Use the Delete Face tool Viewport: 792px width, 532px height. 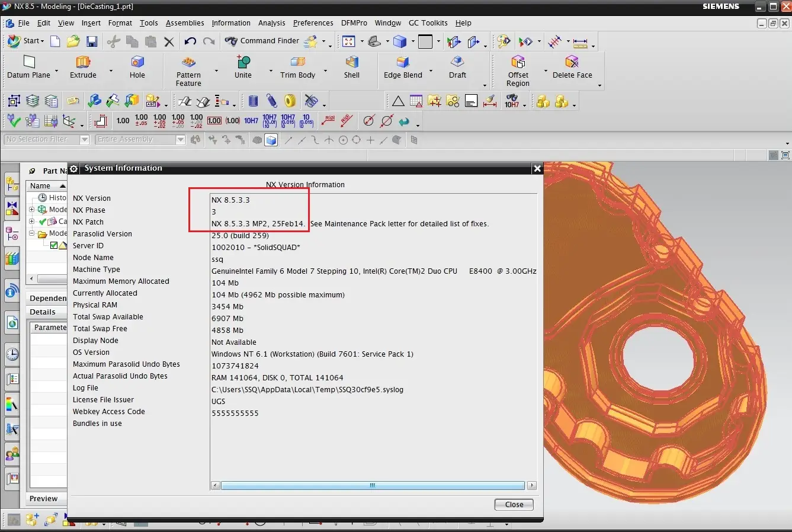click(572, 67)
